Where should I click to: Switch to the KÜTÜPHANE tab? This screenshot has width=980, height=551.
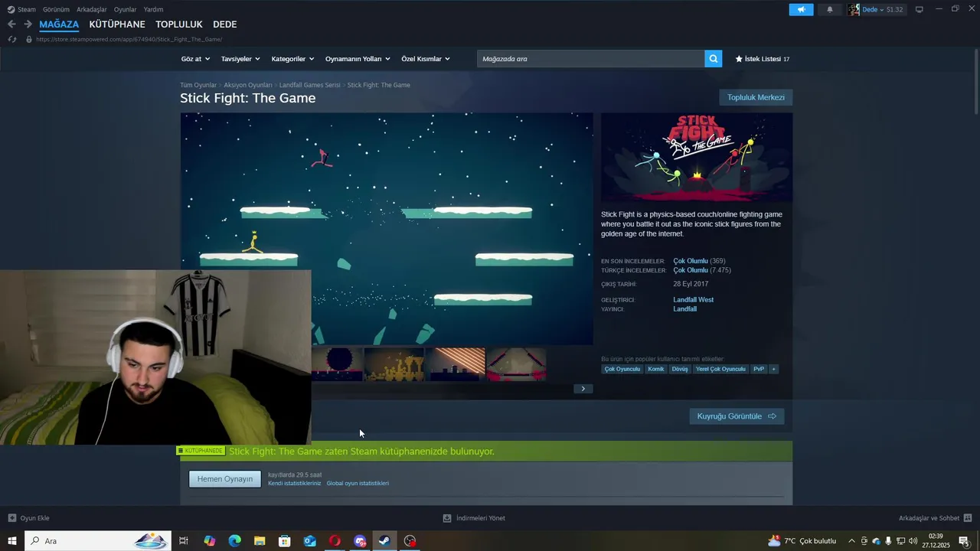pyautogui.click(x=117, y=24)
